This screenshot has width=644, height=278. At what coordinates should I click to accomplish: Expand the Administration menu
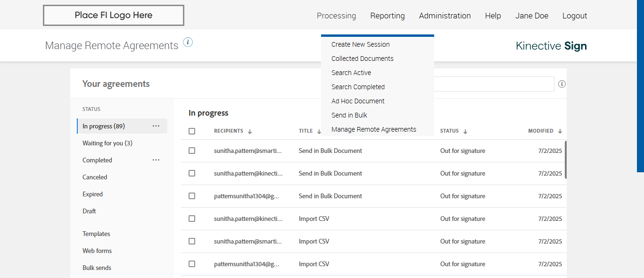(445, 16)
